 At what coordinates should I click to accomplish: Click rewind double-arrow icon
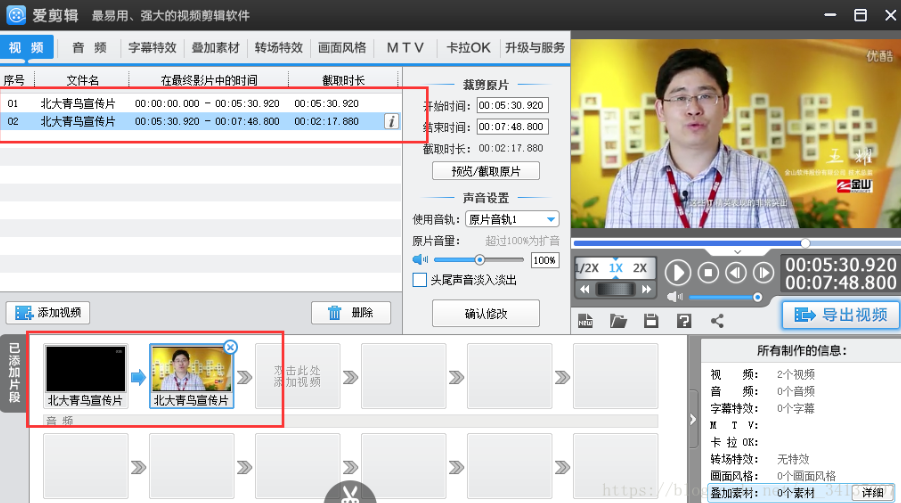tap(585, 289)
